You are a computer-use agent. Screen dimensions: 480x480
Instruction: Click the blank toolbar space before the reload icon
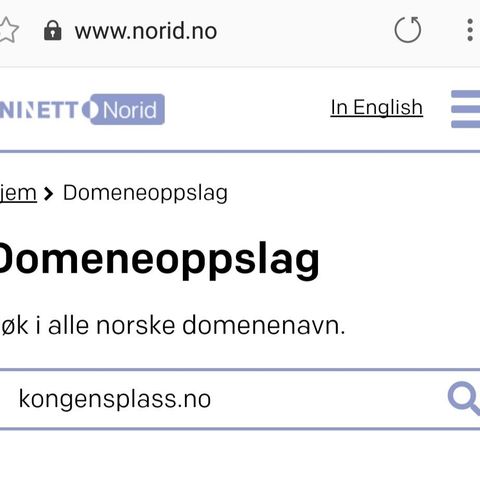pyautogui.click(x=305, y=30)
